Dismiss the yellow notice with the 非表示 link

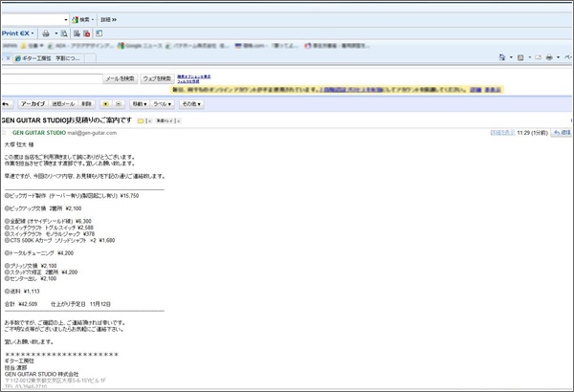click(493, 90)
